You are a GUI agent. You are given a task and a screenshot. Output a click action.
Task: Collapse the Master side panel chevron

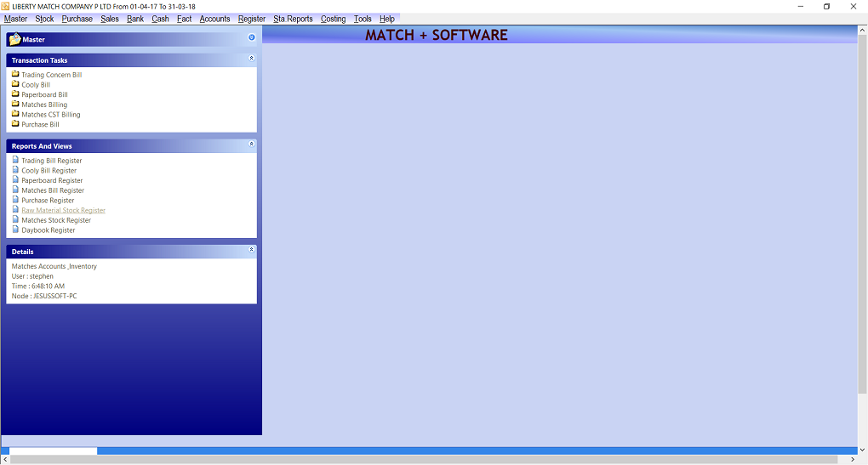pyautogui.click(x=251, y=37)
